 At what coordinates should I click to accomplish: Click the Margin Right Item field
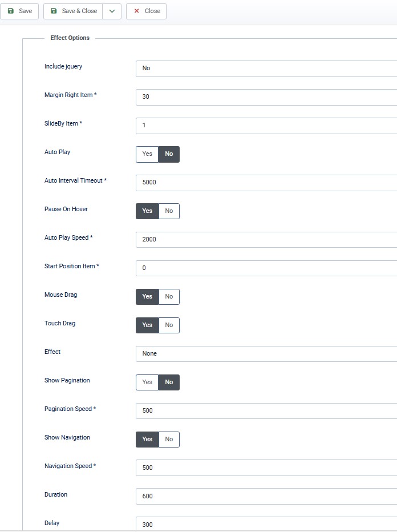266,96
